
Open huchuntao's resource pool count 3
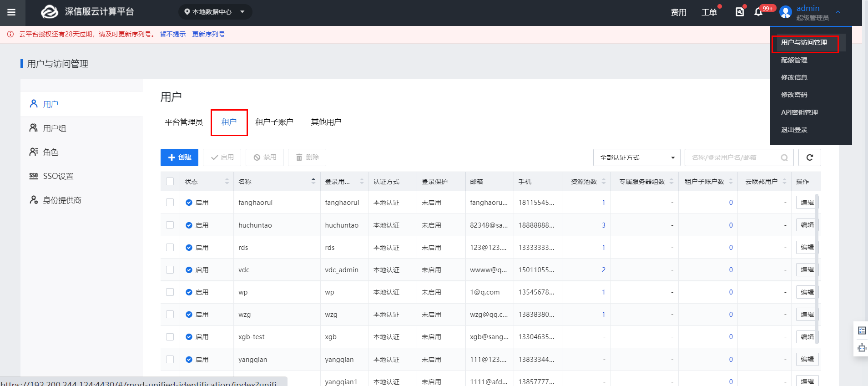point(604,225)
